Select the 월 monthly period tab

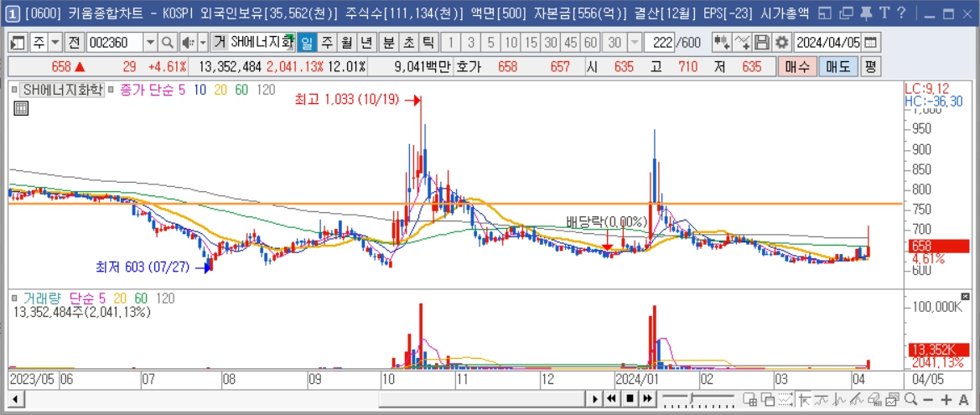pos(347,43)
